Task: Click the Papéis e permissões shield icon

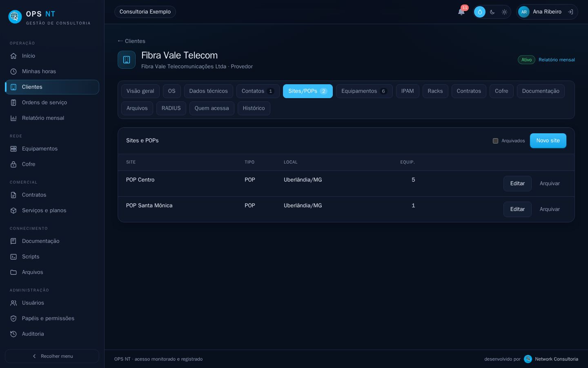Action: (13, 319)
